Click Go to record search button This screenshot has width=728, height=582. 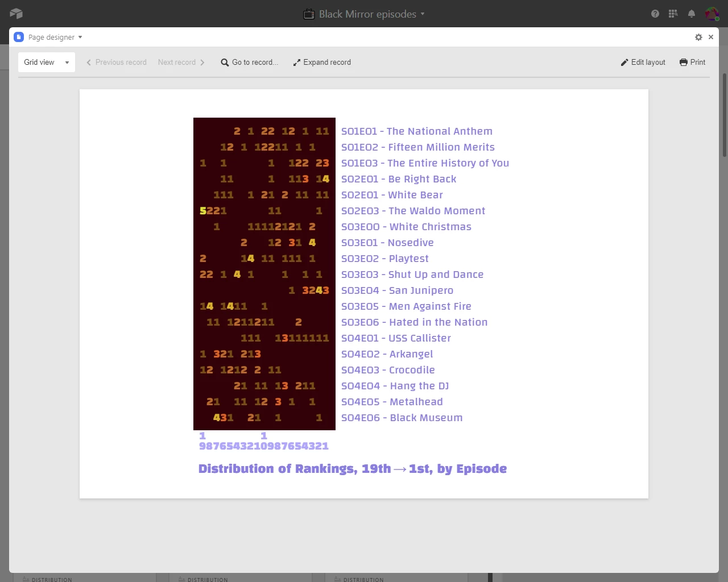coord(250,63)
